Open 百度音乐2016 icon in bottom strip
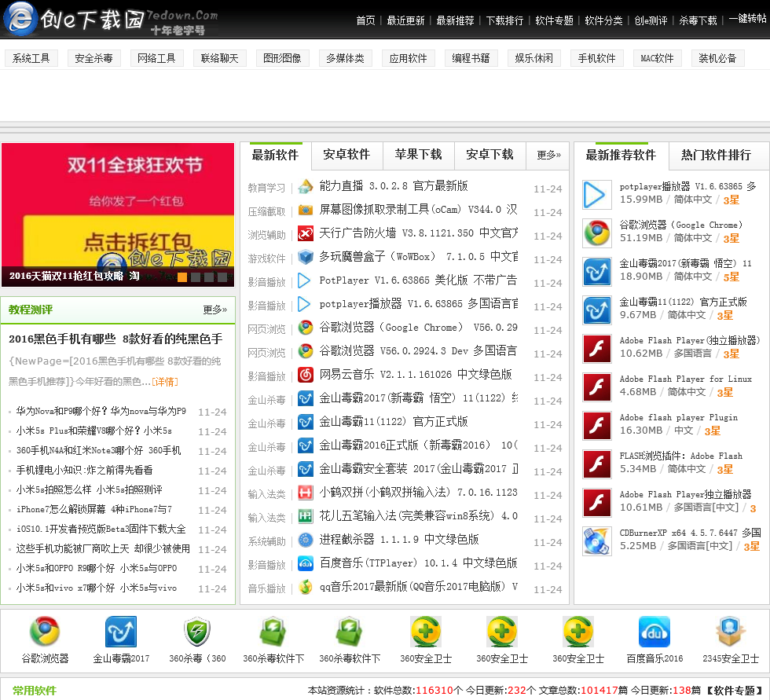The height and width of the screenshot is (700, 770). pos(654,632)
